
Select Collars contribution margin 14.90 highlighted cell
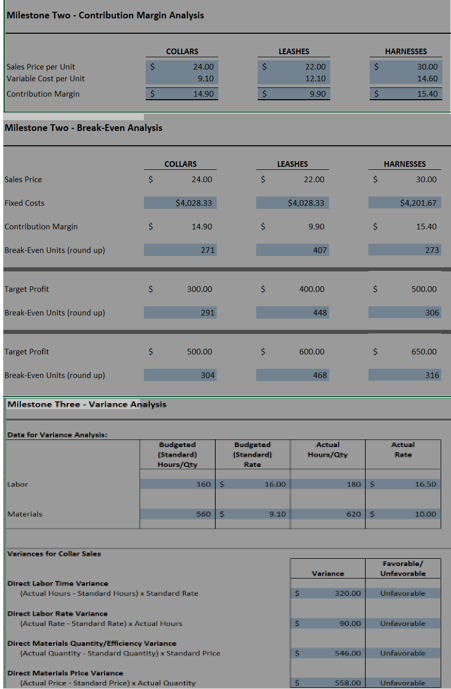pyautogui.click(x=182, y=94)
